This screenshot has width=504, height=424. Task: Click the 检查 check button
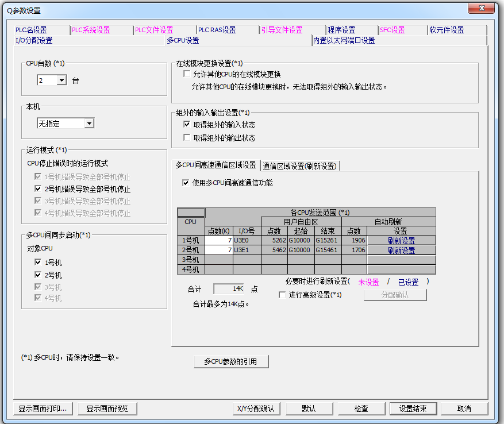(361, 408)
